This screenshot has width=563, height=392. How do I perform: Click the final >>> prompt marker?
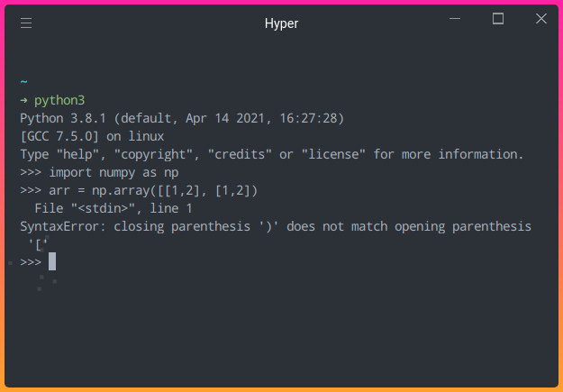click(31, 262)
